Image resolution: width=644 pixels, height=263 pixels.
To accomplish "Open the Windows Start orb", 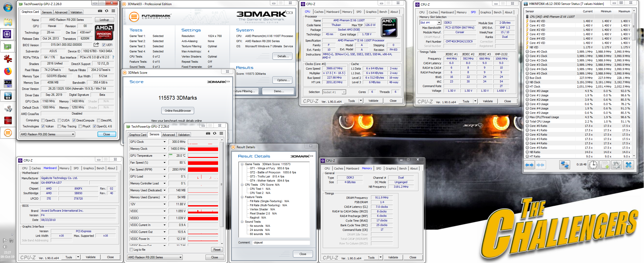I will [8, 7].
